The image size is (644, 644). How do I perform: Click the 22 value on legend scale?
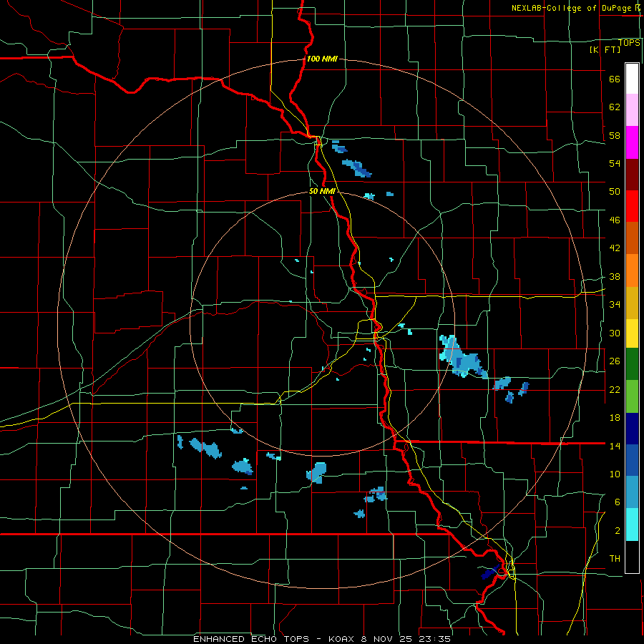615,389
